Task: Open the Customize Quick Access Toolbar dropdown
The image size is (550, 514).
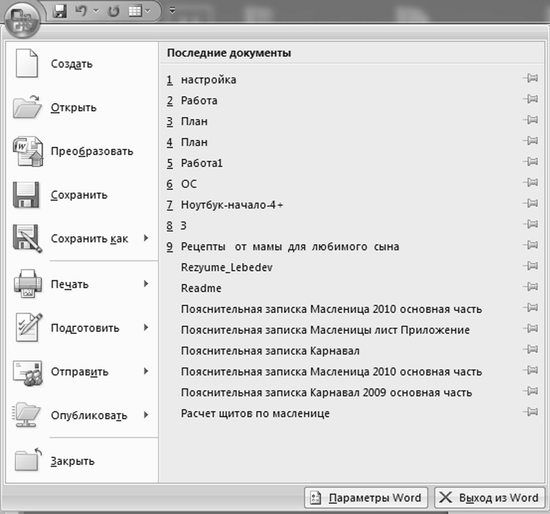Action: (x=172, y=11)
